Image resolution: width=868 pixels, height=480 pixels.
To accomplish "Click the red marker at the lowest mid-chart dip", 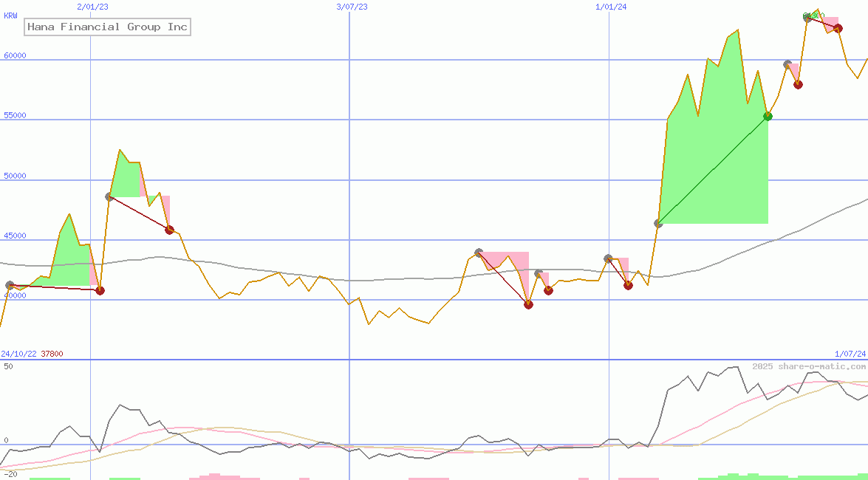I will tap(528, 304).
